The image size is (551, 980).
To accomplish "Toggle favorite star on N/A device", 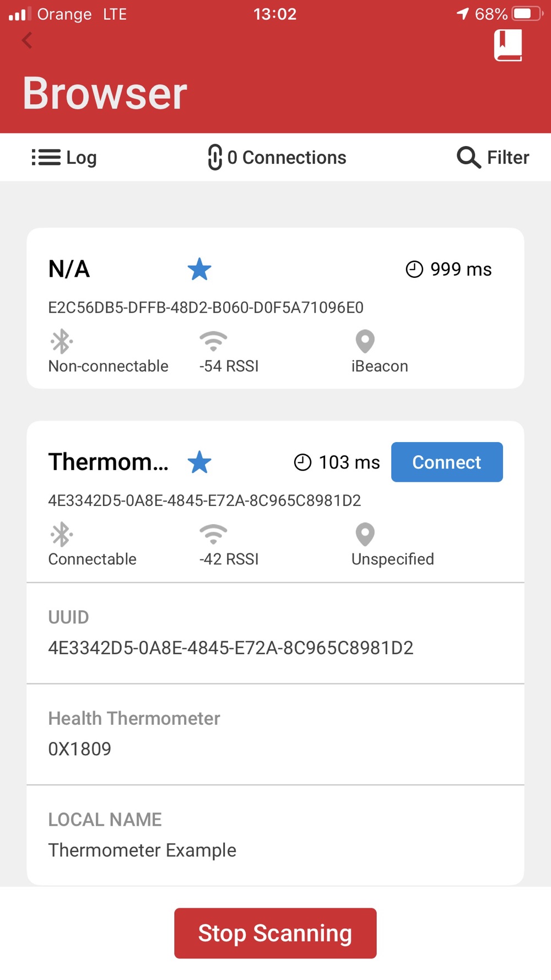I will click(199, 270).
